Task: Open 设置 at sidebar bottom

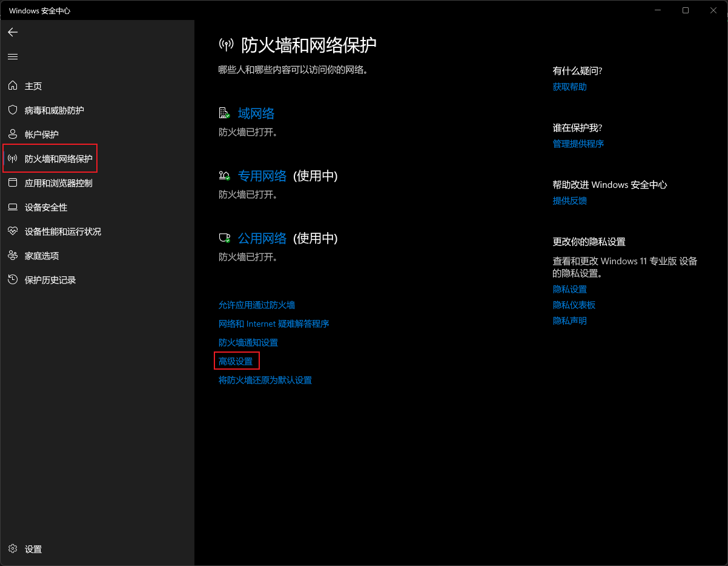Action: [97, 549]
